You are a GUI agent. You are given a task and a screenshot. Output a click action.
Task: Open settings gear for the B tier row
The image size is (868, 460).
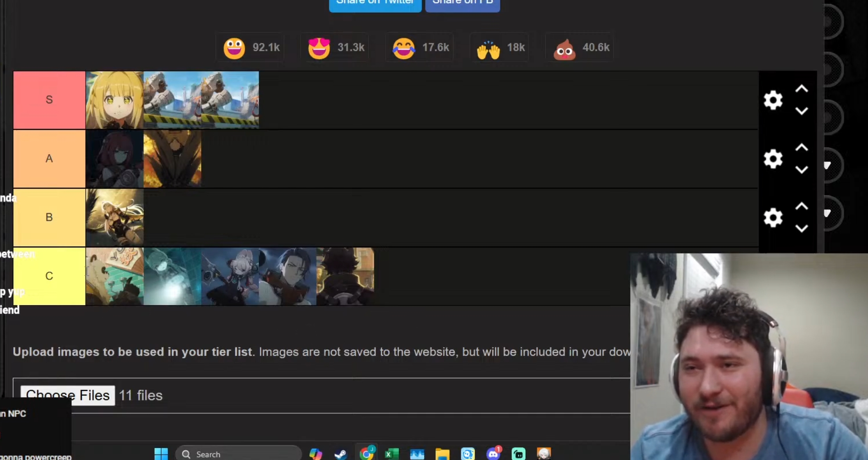click(773, 218)
